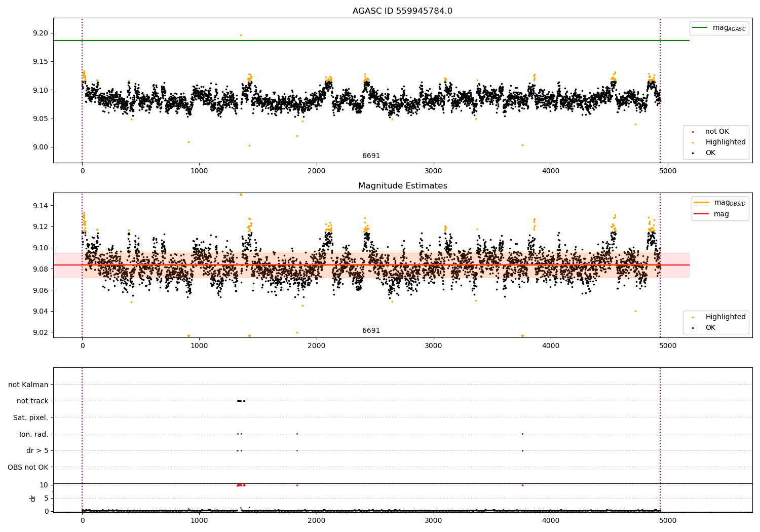760x532 pixels.
Task: Click the 3000 x-tick of the dr flags plot
Action: [x=434, y=521]
